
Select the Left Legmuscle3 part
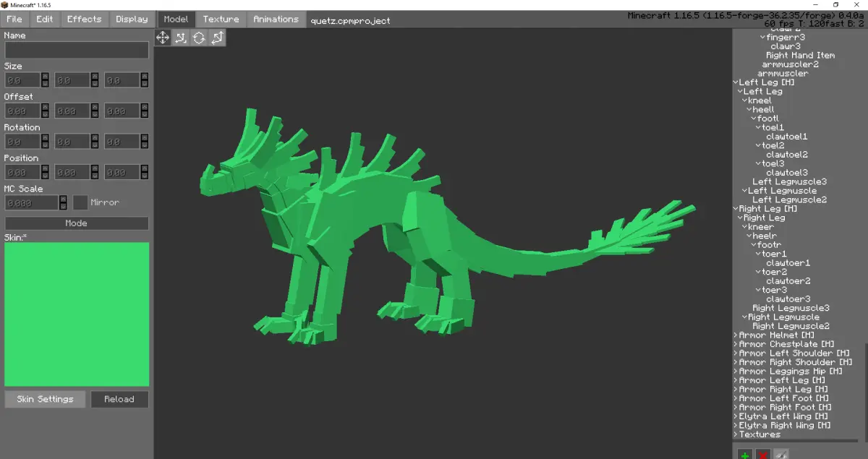point(790,181)
